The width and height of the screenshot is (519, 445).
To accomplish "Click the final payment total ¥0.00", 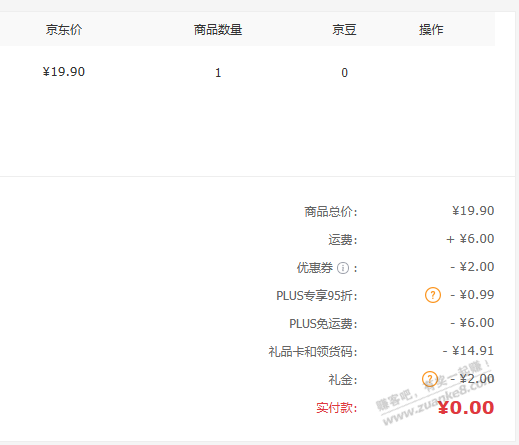I will click(x=466, y=407).
